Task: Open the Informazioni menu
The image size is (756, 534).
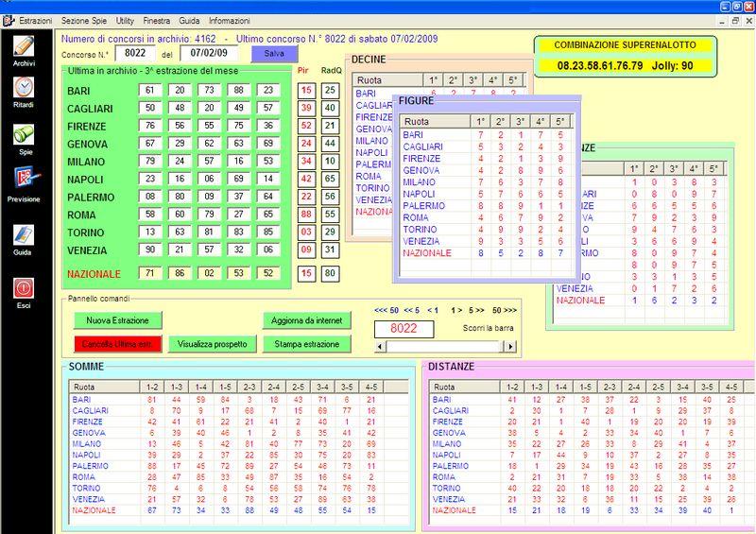Action: pyautogui.click(x=230, y=21)
